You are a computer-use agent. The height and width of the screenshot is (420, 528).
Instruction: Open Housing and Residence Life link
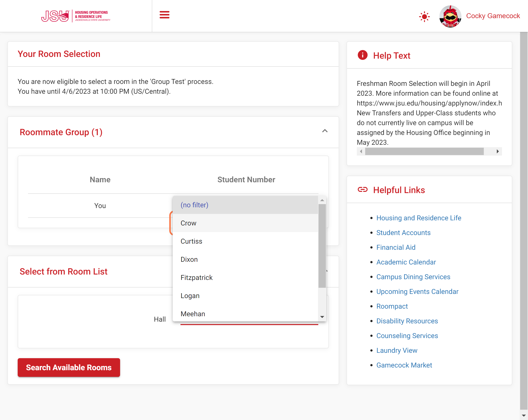pos(419,218)
